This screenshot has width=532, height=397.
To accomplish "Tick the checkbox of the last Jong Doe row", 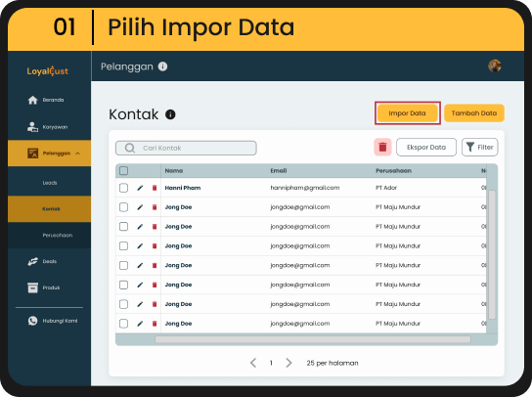I will (124, 324).
